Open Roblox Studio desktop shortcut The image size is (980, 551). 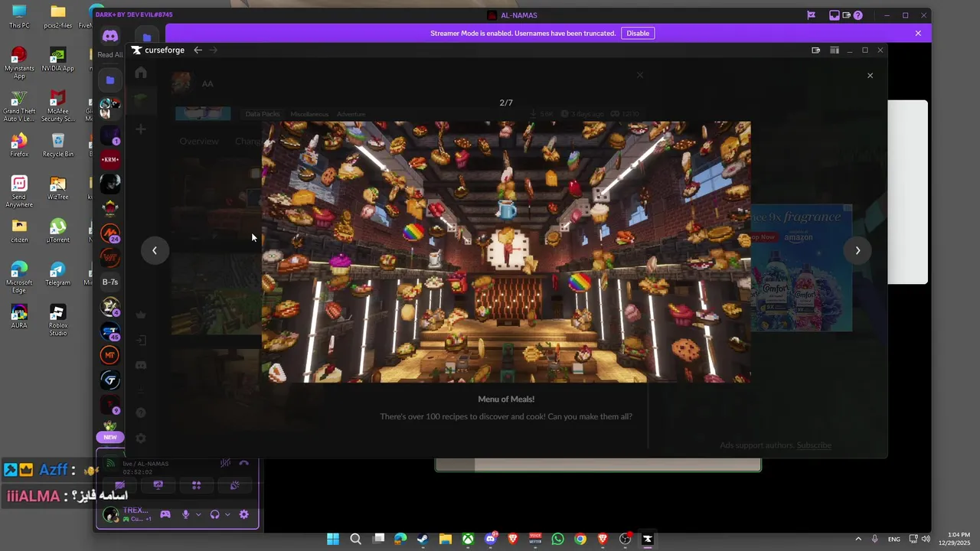point(58,320)
